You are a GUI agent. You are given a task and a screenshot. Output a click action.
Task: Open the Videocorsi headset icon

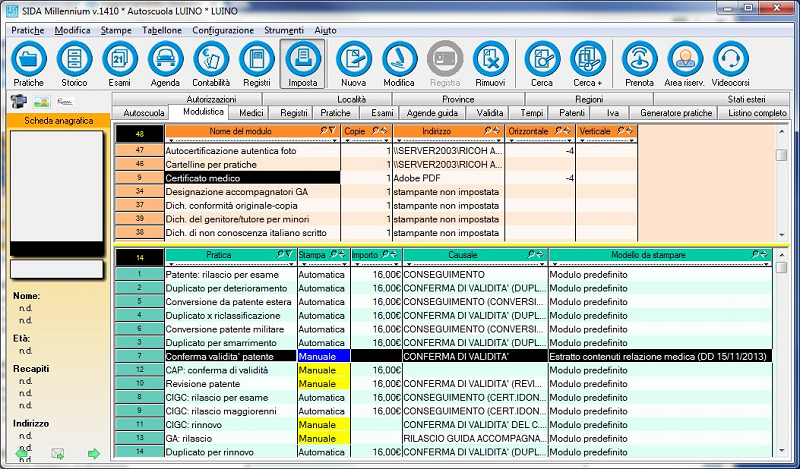[x=732, y=61]
